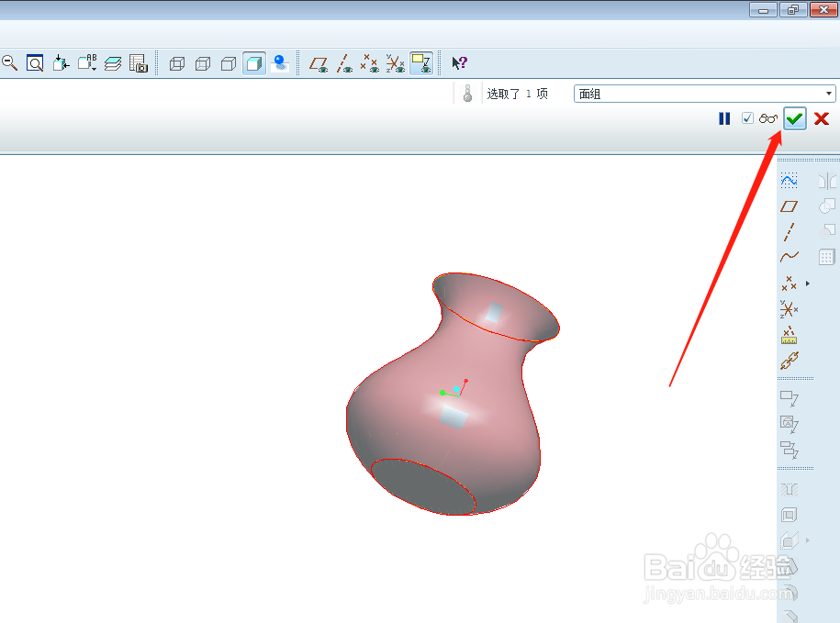Select the Datum Plane tool

(x=789, y=206)
